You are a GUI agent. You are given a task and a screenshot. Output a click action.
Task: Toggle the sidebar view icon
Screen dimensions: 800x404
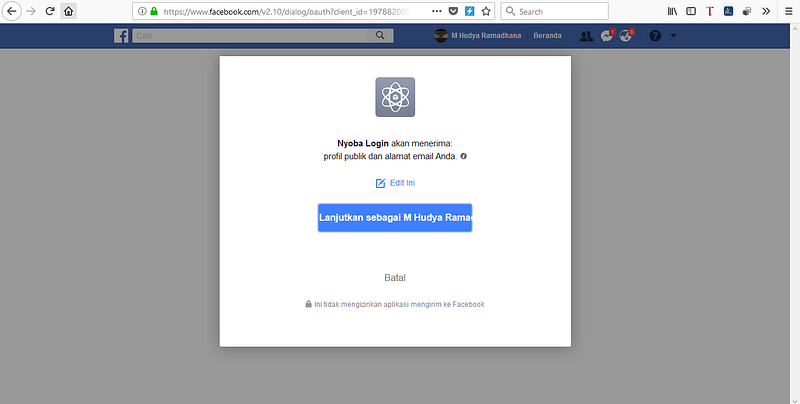click(x=691, y=11)
